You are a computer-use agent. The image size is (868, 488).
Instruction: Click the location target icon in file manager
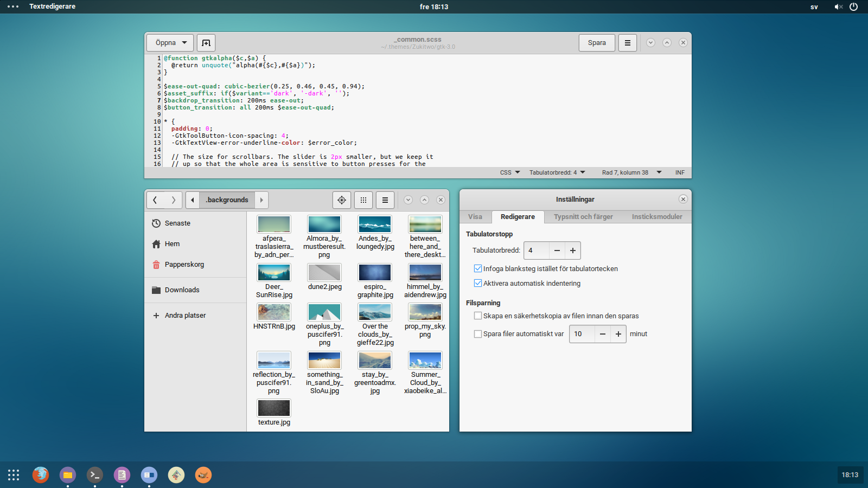click(x=342, y=200)
